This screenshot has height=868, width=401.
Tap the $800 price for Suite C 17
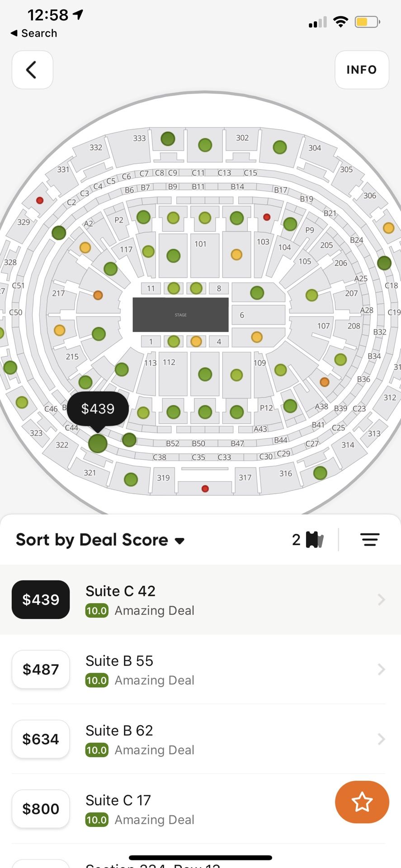coord(40,809)
